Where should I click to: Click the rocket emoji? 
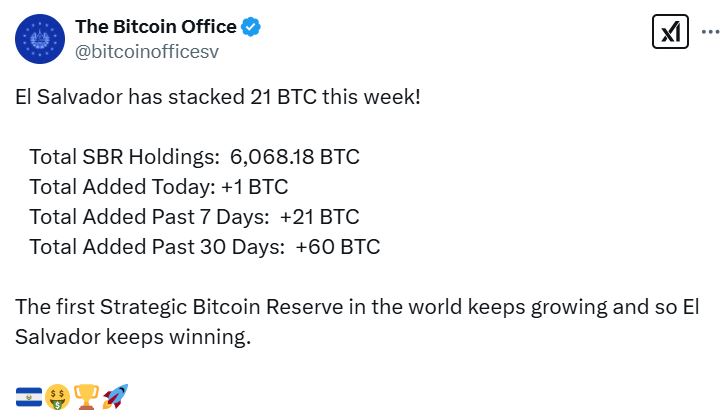115,396
